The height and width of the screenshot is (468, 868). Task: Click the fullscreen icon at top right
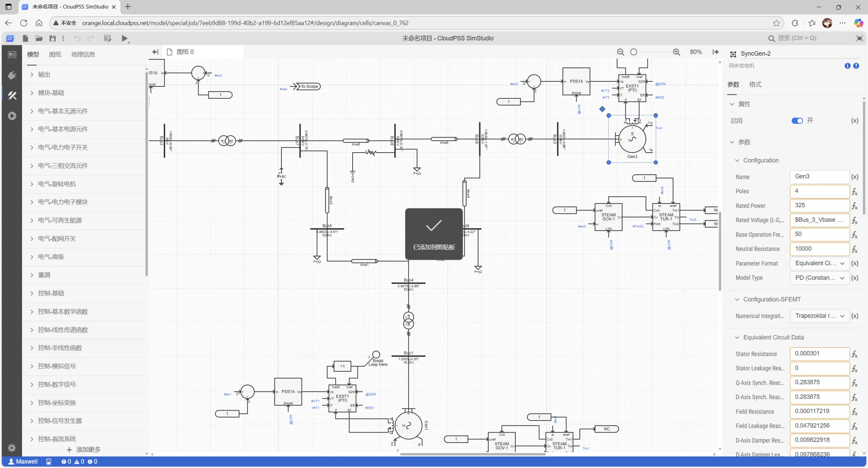click(x=859, y=38)
